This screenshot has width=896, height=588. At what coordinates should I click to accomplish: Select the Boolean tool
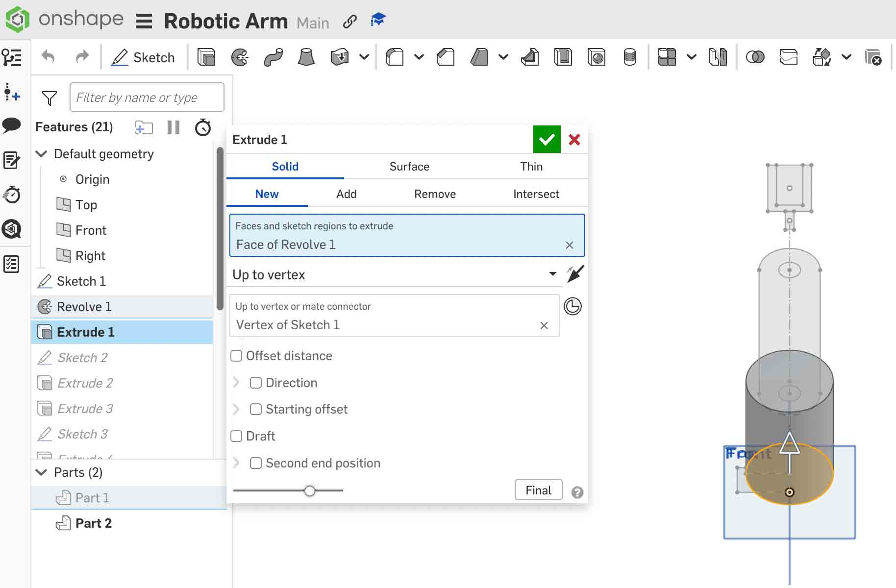click(755, 57)
